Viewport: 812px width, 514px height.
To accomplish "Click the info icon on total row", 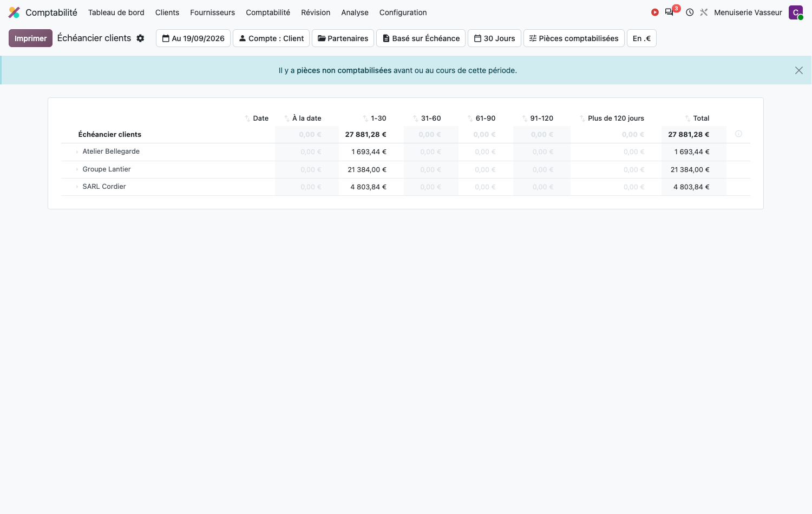I will pyautogui.click(x=738, y=134).
